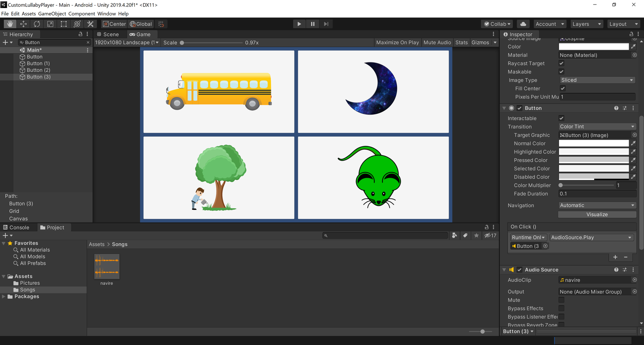Screen dimensions: 644x345
Task: Open the cloud services icon
Action: coord(523,24)
